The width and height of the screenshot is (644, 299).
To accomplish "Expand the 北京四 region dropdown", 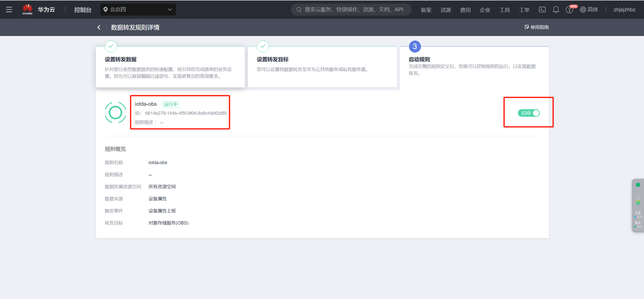I will click(138, 10).
